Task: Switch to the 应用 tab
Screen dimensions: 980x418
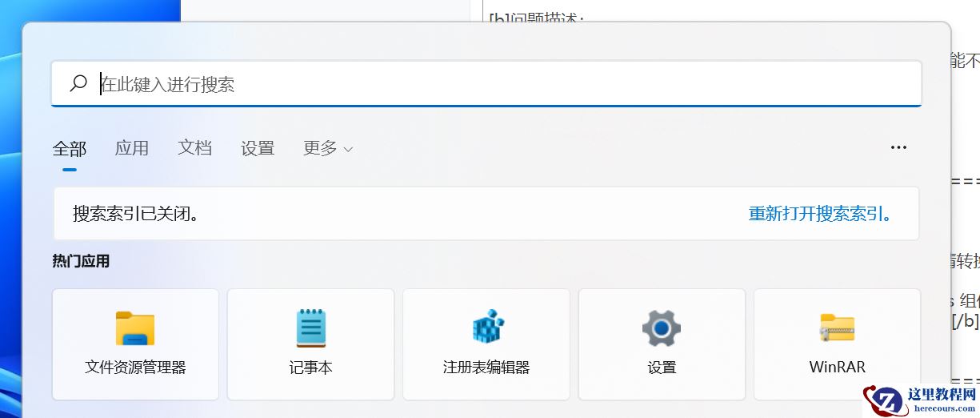Action: pyautogui.click(x=132, y=148)
